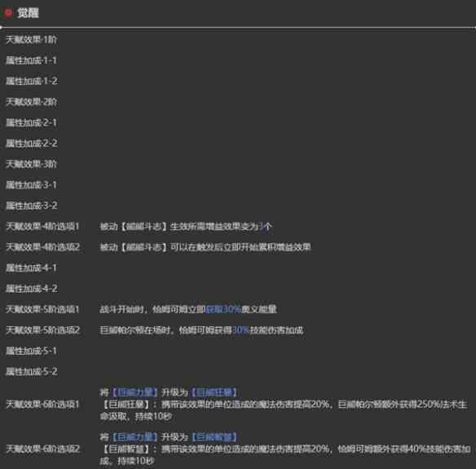The image size is (476, 469).
Task: Click the 【巨能狂暴】 description with 250%法术生命汲取
Action: tap(284, 410)
